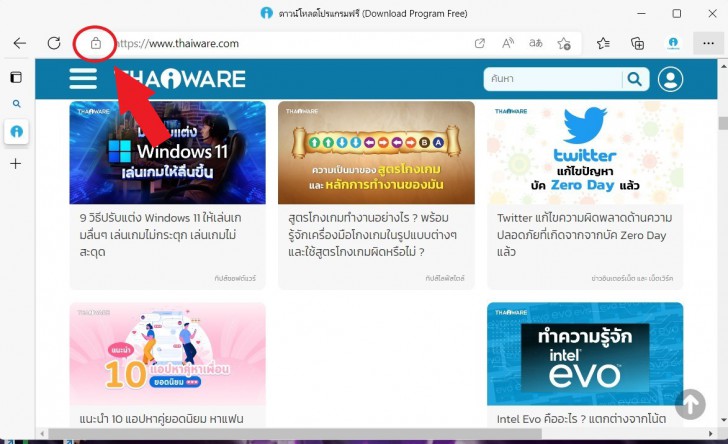Open the user account profile icon

pyautogui.click(x=670, y=79)
